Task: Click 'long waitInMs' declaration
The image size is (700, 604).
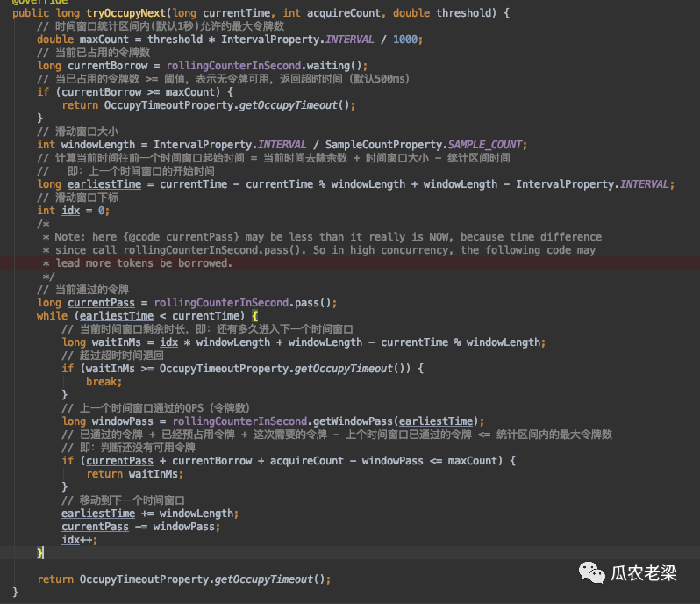Action: tap(102, 342)
